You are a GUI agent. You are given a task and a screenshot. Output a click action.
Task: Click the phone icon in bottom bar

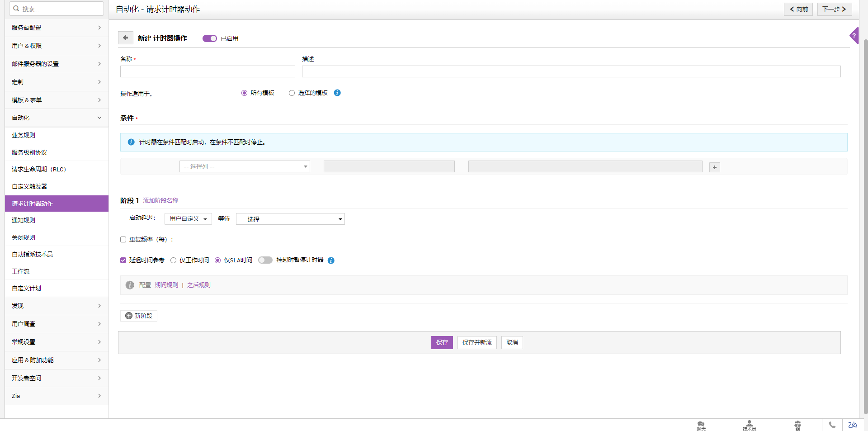(x=832, y=425)
